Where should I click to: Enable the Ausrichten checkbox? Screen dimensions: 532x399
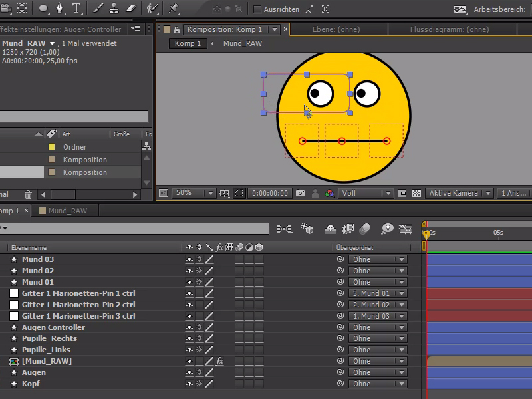(257, 9)
